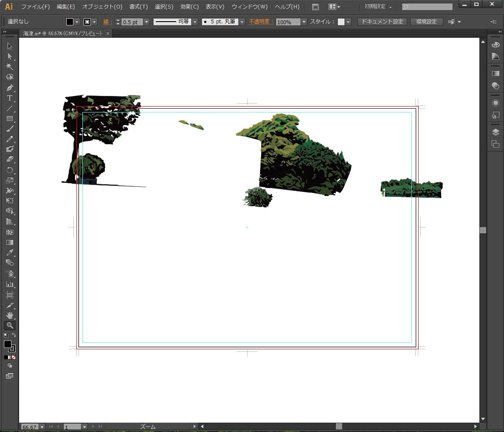Select the Symbol Sprayer tool
Image resolution: width=504 pixels, height=432 pixels.
(10, 274)
